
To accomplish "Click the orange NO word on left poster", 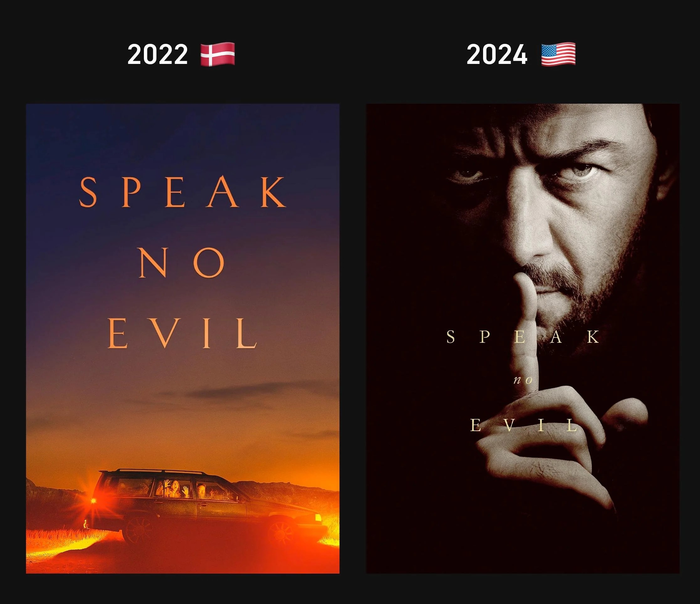I will click(x=182, y=262).
